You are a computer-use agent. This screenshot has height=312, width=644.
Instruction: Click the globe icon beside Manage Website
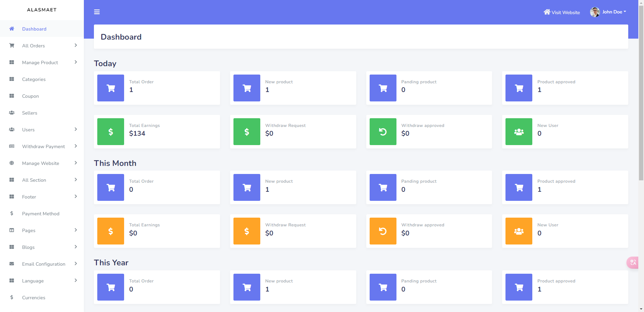pos(12,163)
